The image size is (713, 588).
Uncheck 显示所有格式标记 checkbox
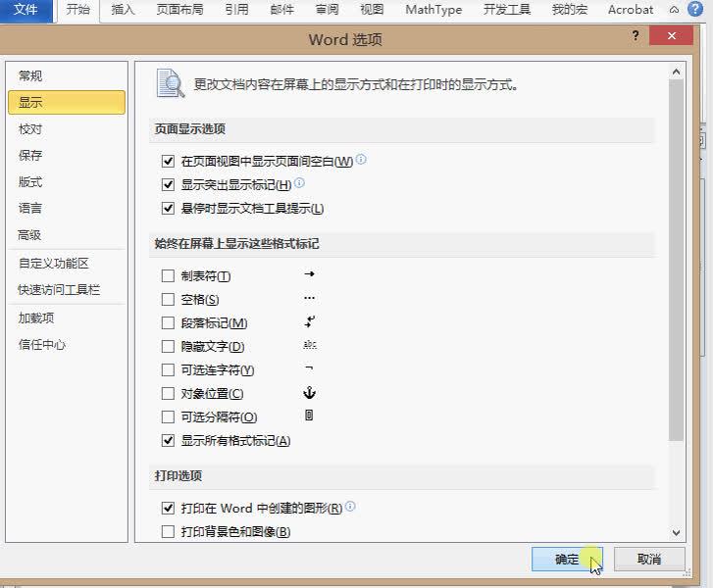pos(168,441)
